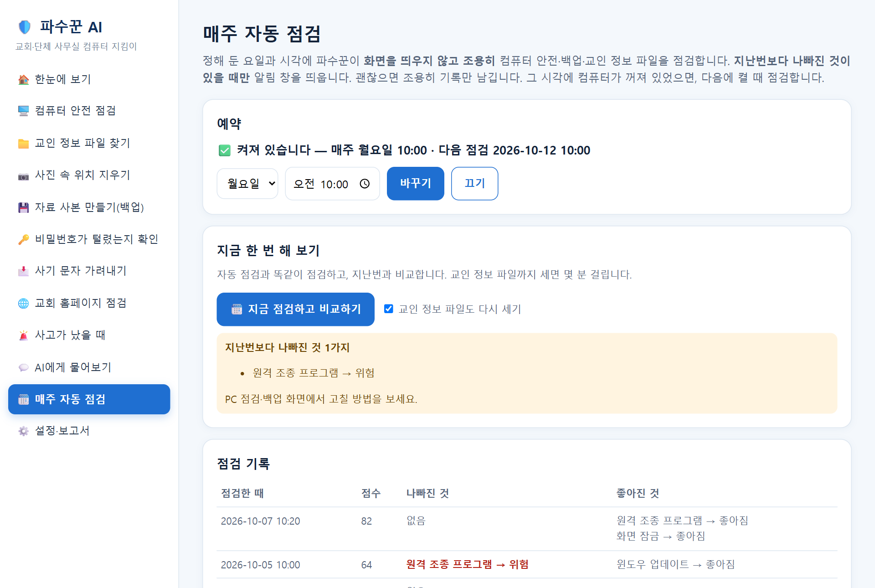This screenshot has width=875, height=588.
Task: Click the calendar icon on 지금 점검하고 비교하기 button
Action: point(237,309)
